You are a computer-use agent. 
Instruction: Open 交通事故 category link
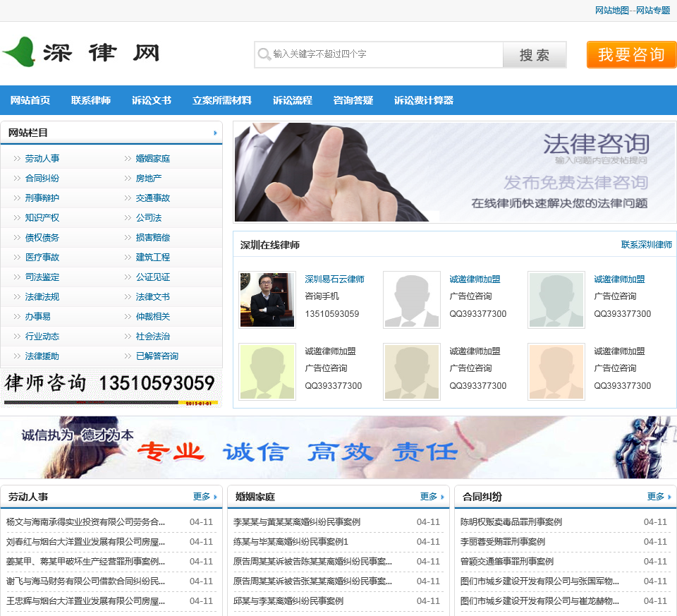[153, 198]
